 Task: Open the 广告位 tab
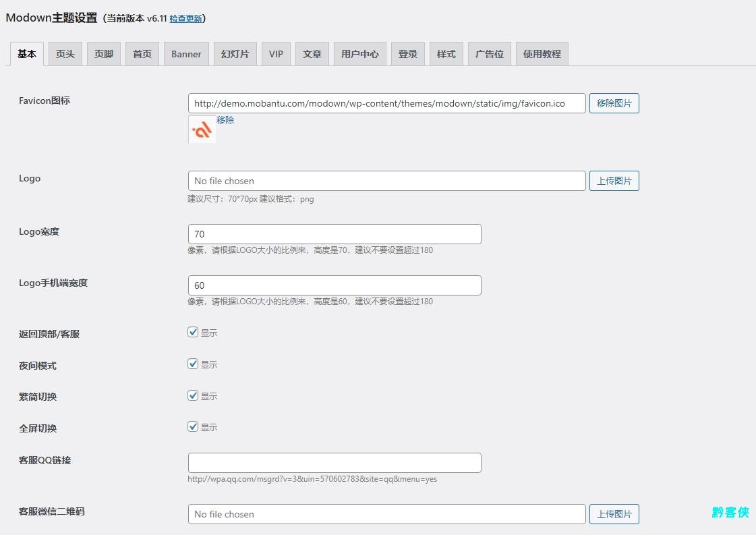pos(489,54)
